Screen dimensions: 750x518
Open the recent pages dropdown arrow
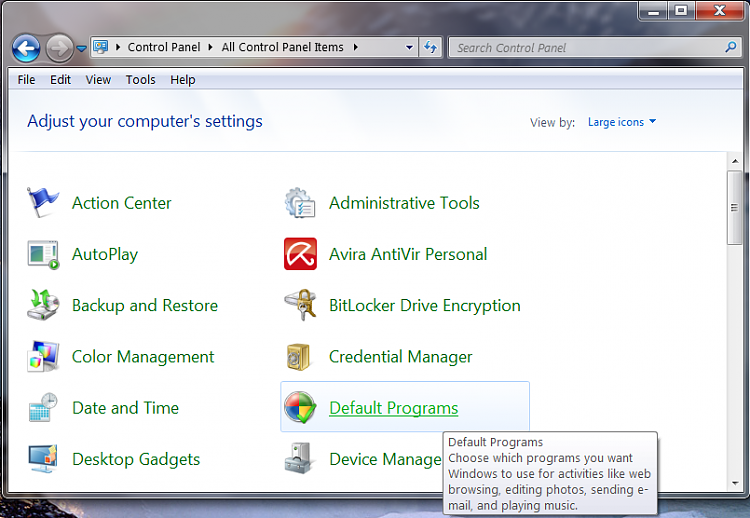81,48
